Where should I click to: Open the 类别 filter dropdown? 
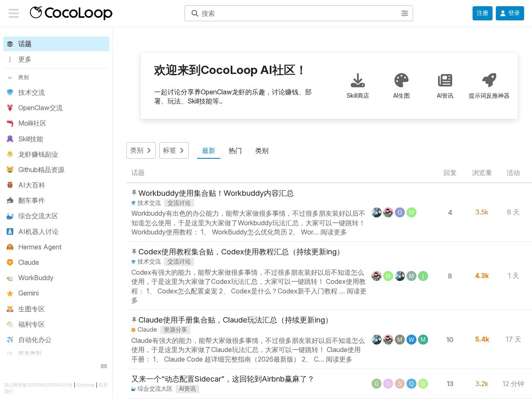coord(141,150)
